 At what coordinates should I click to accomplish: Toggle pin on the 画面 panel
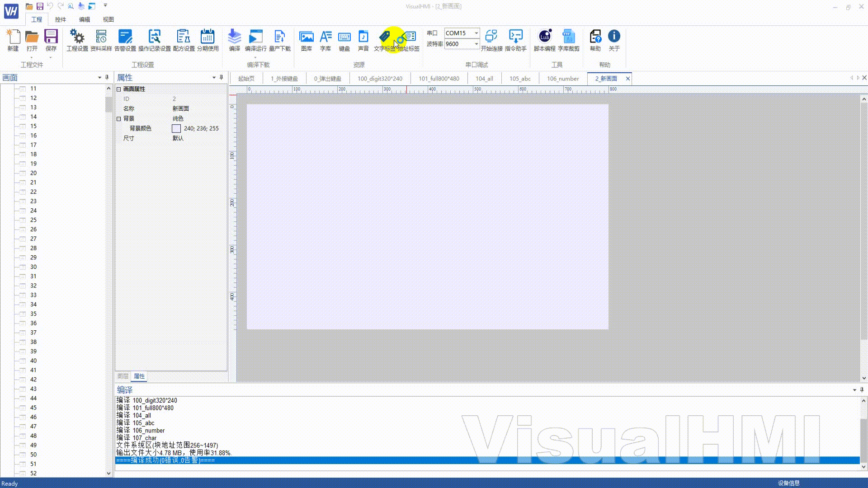[x=107, y=77]
